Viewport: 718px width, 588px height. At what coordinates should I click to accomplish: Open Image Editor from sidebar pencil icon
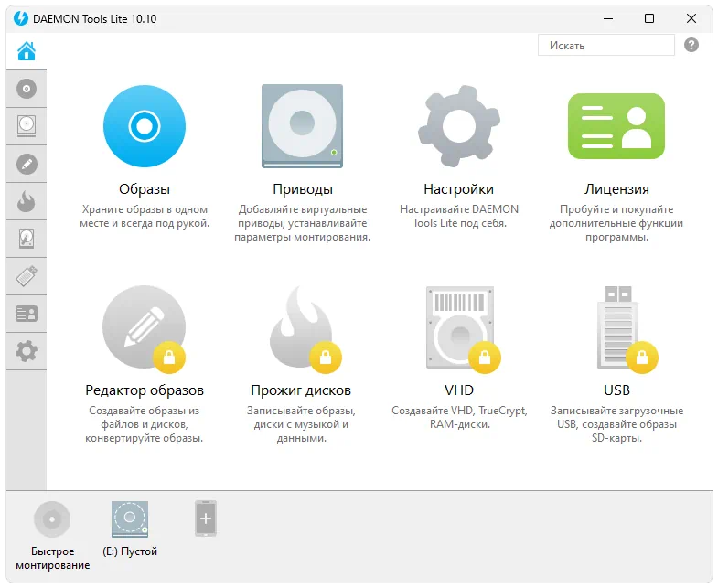point(27,164)
